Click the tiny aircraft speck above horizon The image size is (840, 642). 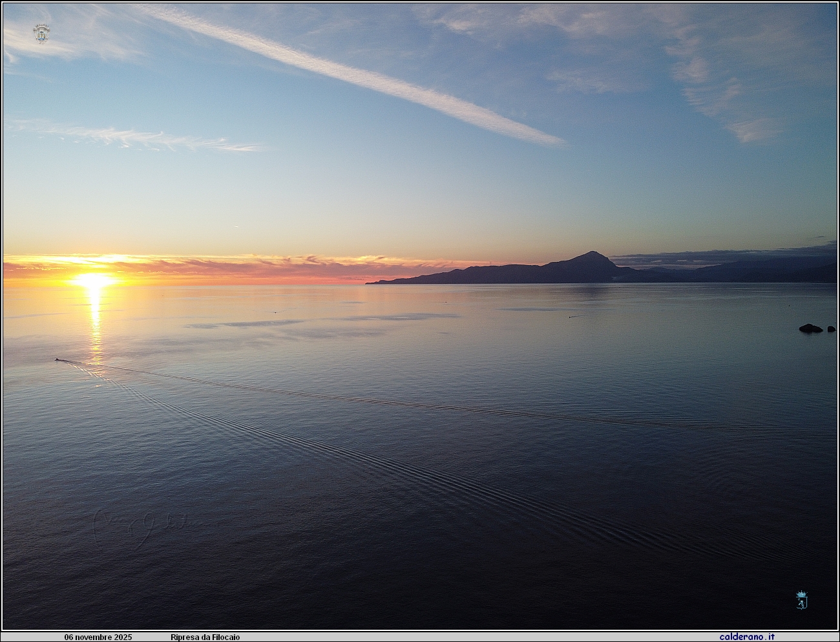[236, 226]
